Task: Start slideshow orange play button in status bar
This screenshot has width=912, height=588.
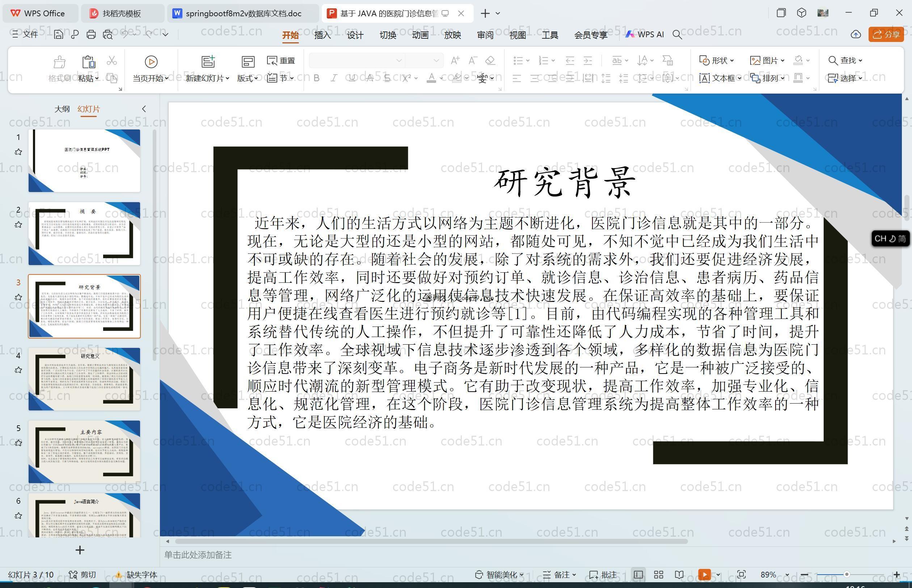Action: pos(704,575)
